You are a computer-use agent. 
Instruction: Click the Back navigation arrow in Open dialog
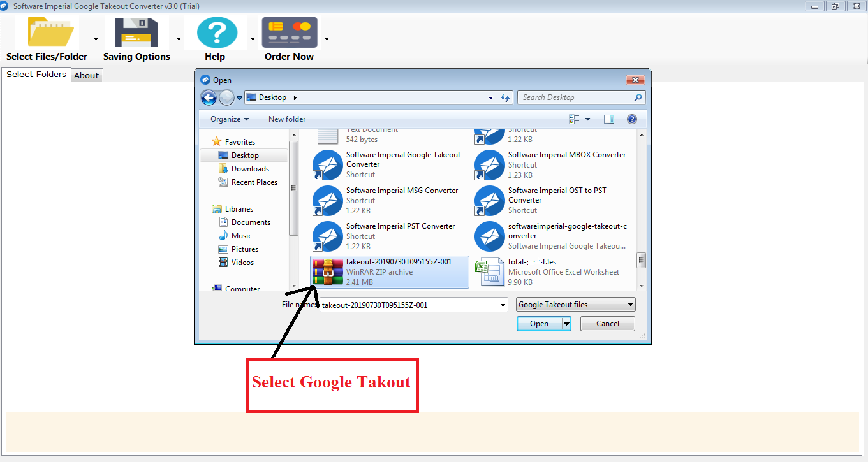209,97
